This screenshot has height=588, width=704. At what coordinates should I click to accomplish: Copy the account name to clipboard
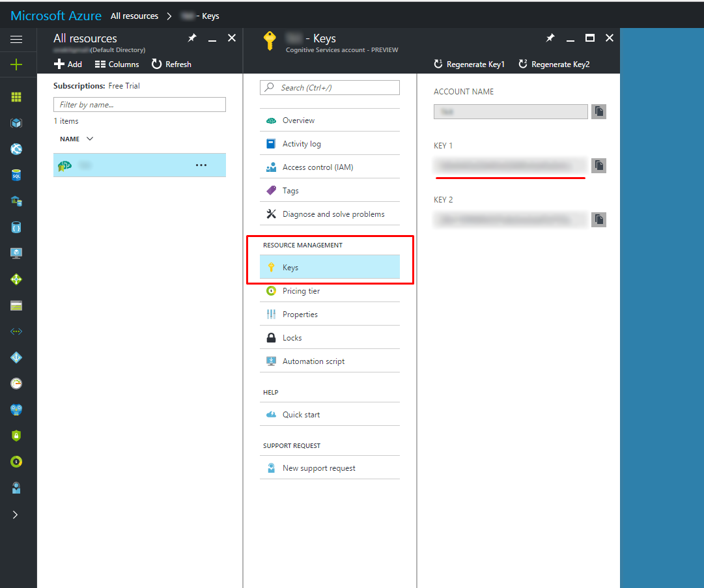click(599, 111)
